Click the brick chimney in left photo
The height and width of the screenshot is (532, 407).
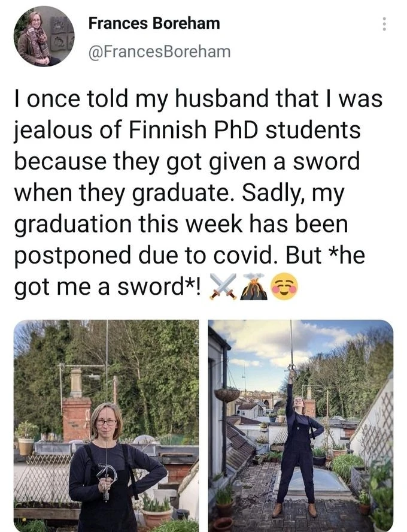pyautogui.click(x=76, y=407)
